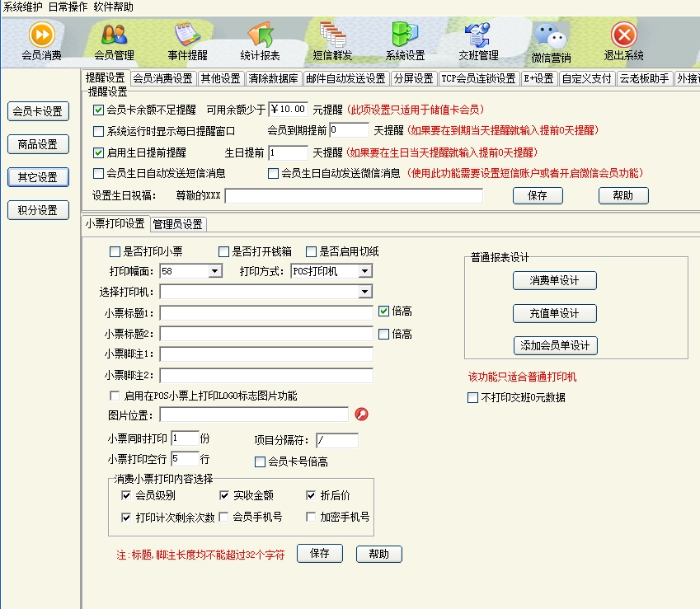Click the 商品设置 sidebar button
This screenshot has height=609, width=700.
pos(38,144)
